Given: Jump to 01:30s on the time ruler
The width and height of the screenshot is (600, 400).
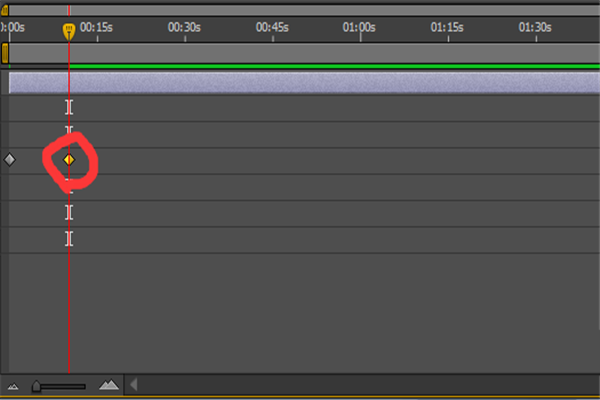Looking at the screenshot, I should point(535,28).
